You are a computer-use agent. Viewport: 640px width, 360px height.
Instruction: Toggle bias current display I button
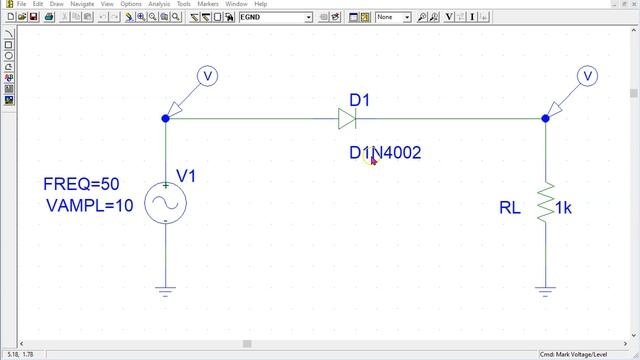click(472, 17)
